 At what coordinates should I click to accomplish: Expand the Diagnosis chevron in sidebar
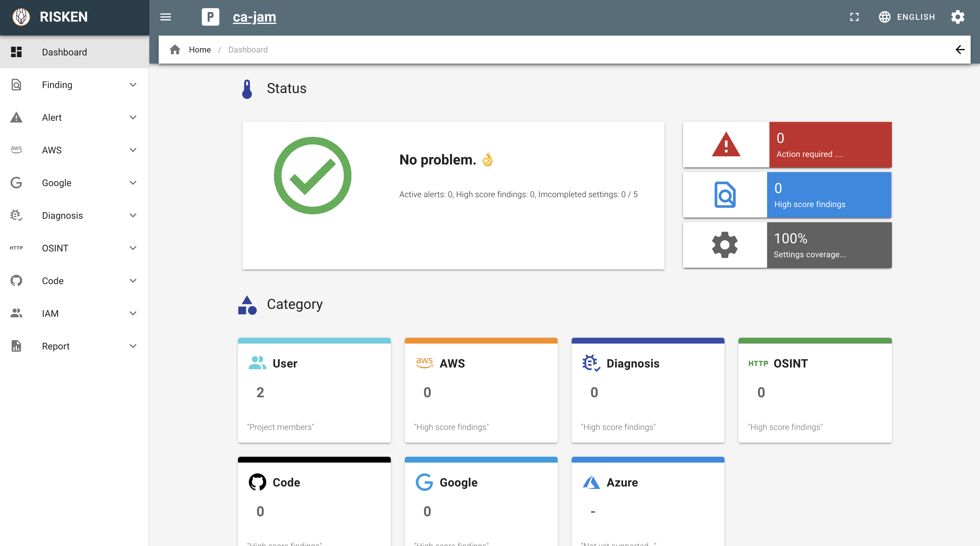click(133, 216)
